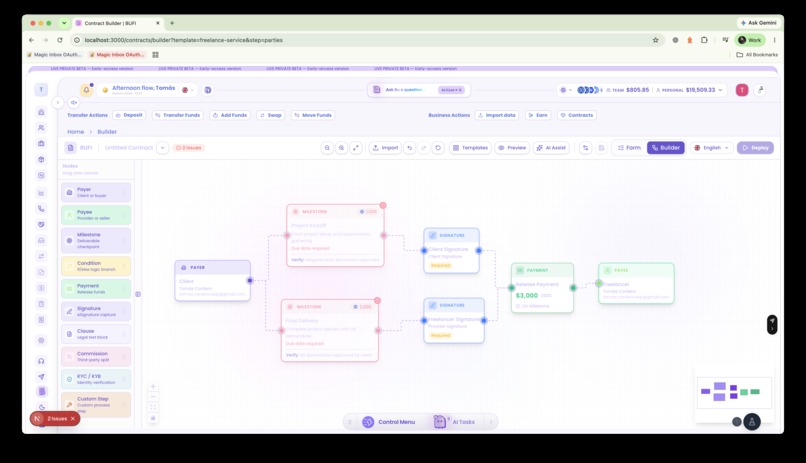The image size is (806, 463).
Task: Undo the last action
Action: [x=410, y=147]
